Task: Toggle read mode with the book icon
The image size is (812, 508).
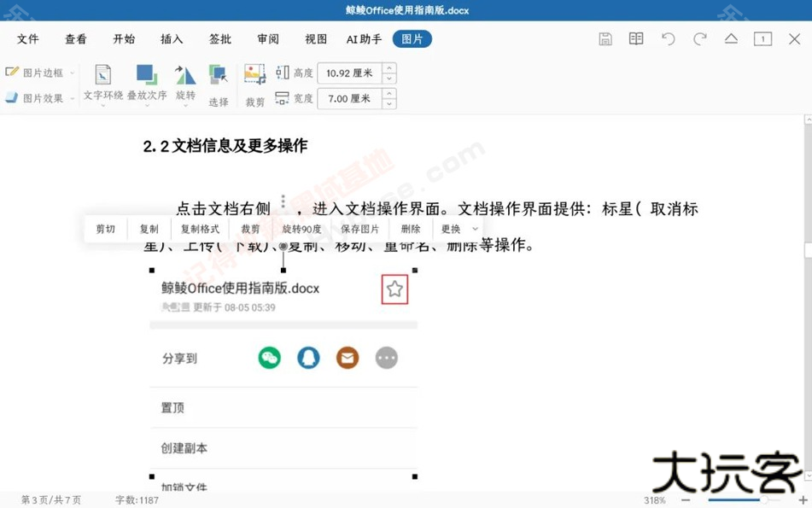Action: coord(636,38)
